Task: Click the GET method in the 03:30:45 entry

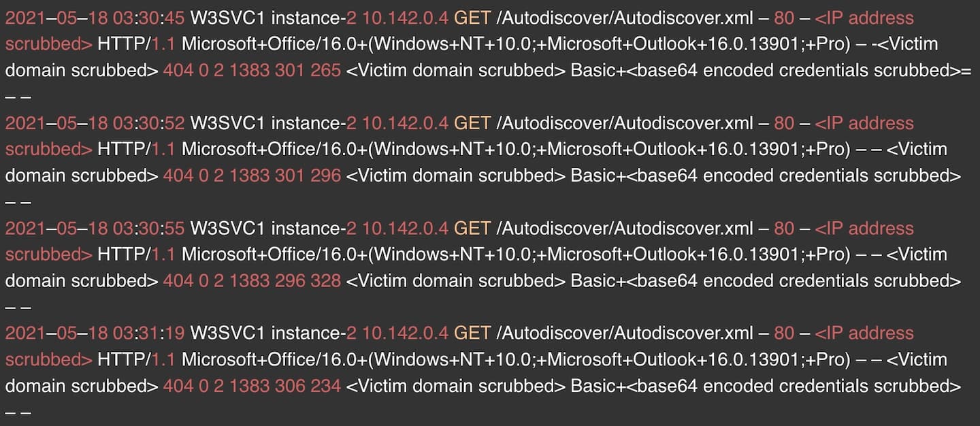Action: pyautogui.click(x=472, y=18)
